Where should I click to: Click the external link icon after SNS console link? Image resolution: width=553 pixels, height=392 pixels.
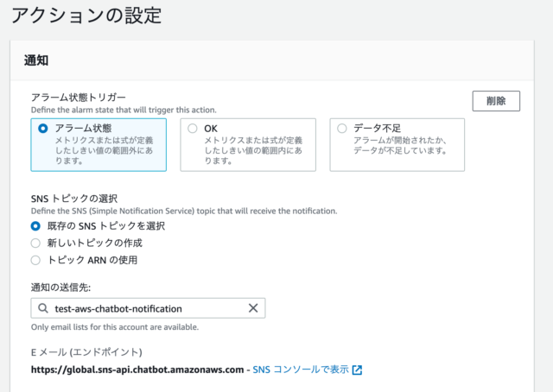click(x=357, y=370)
